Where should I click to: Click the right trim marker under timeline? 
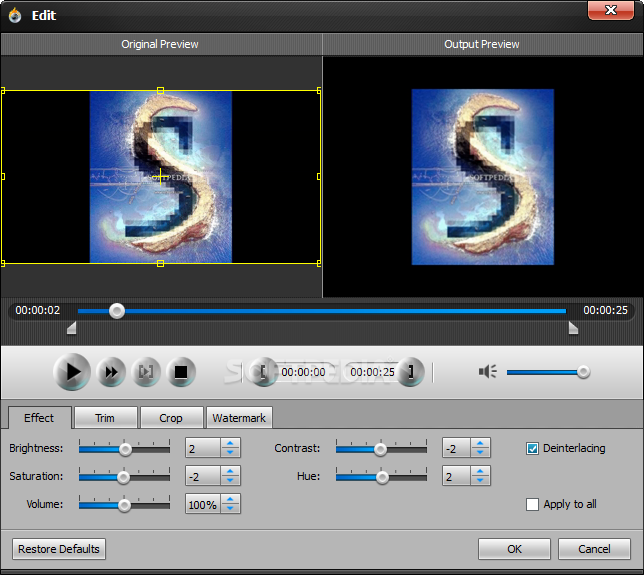(x=573, y=328)
